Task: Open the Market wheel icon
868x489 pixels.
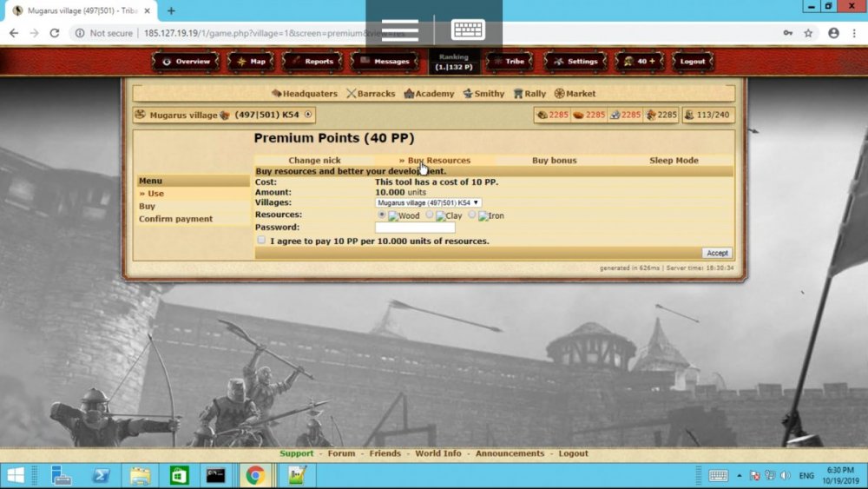Action: pyautogui.click(x=560, y=94)
